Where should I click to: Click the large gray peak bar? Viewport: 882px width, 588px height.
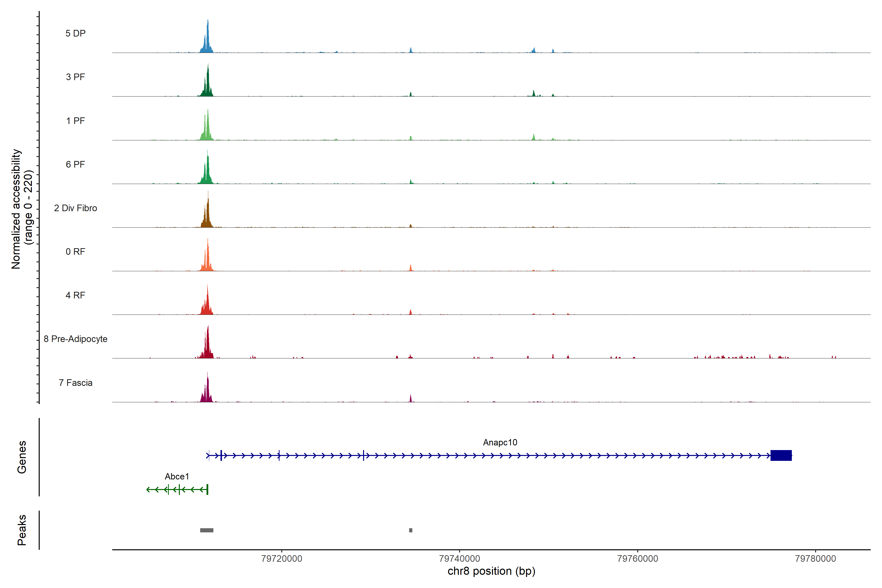(x=207, y=530)
